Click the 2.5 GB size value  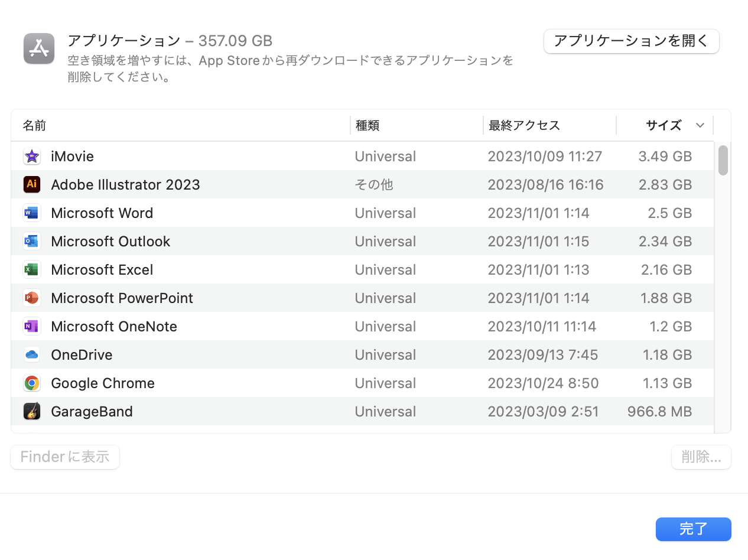670,213
